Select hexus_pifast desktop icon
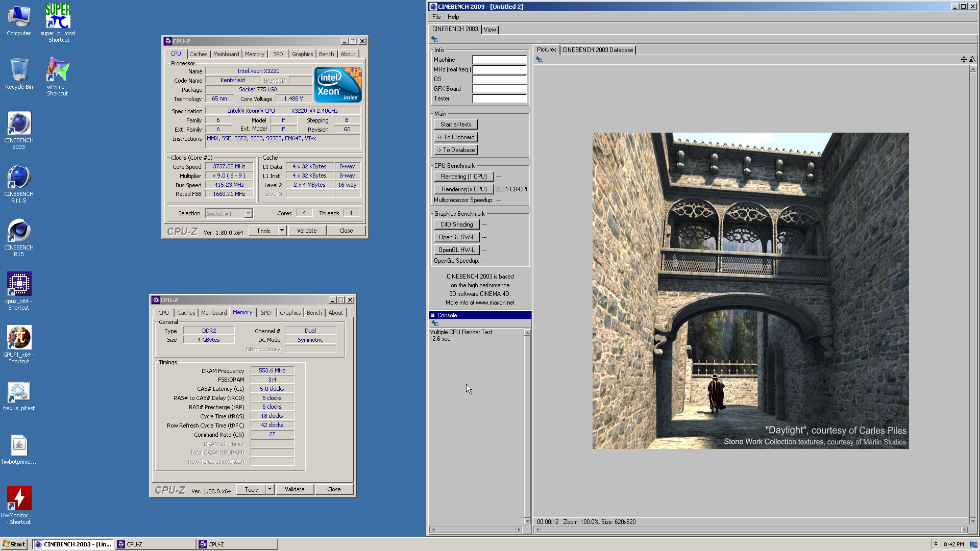Viewport: 980px width, 551px height. (x=19, y=396)
